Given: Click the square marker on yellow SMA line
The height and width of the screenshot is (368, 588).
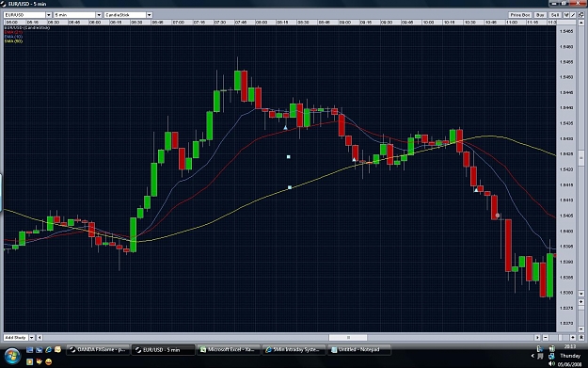Looking at the screenshot, I should click(290, 187).
